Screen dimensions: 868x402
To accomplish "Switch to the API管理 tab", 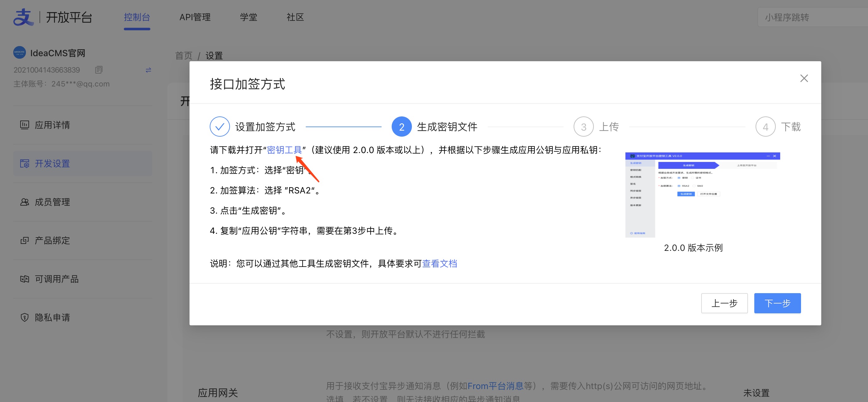I will click(195, 17).
